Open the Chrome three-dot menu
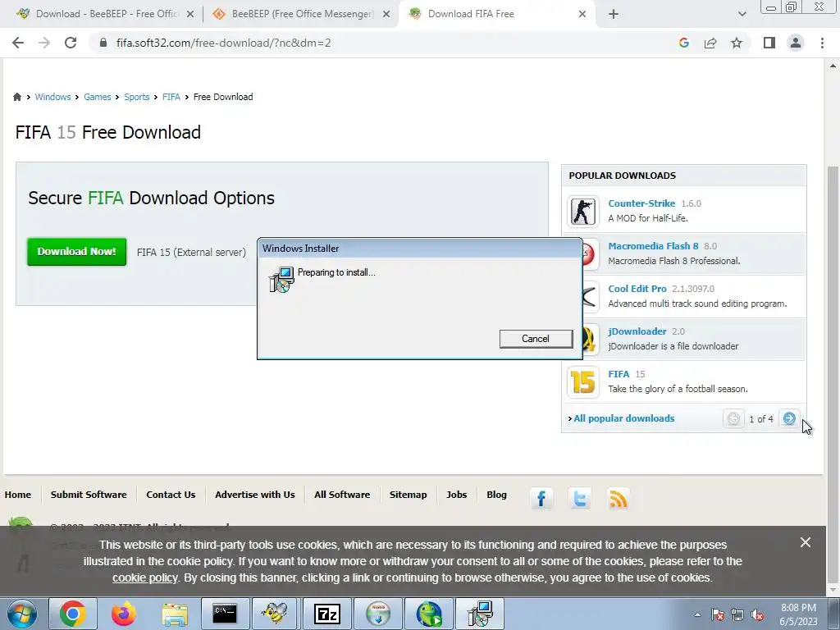Screen dimensions: 840x630 pyautogui.click(x=822, y=43)
